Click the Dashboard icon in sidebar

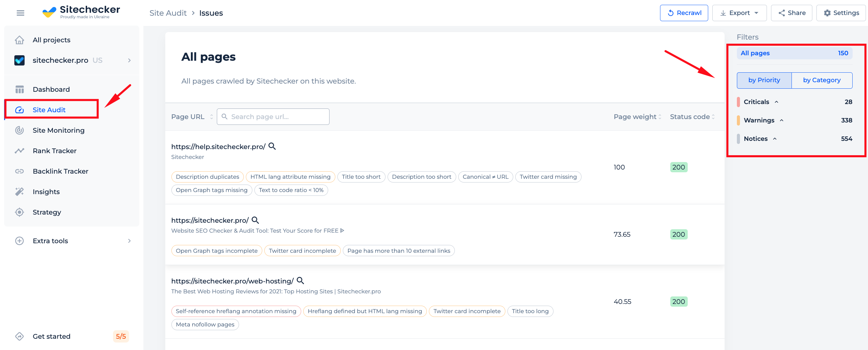point(19,89)
